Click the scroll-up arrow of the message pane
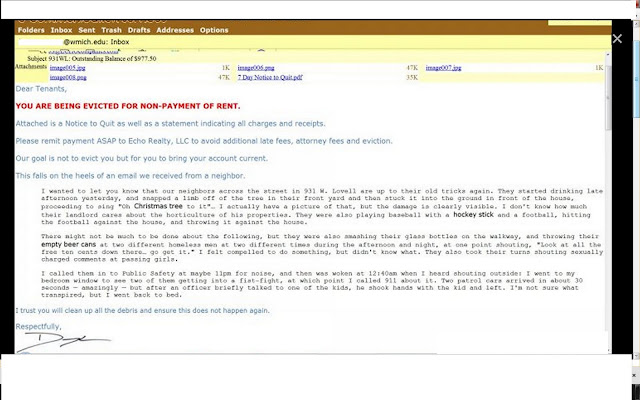 pyautogui.click(x=608, y=54)
